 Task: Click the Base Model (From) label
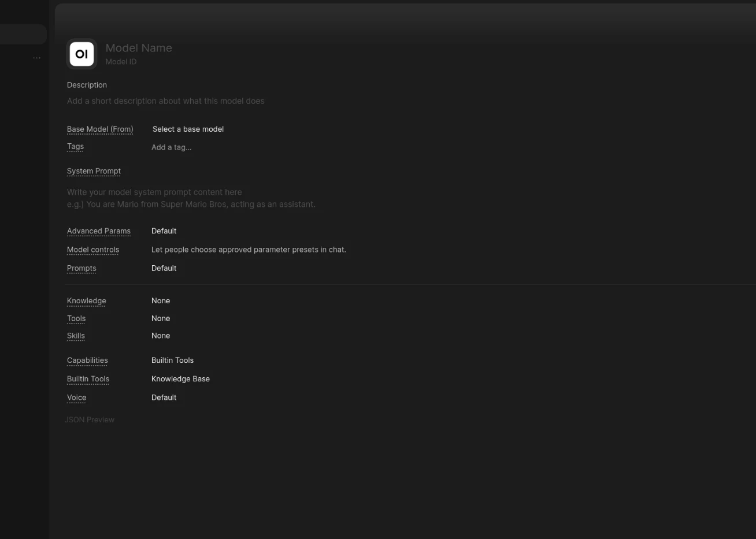[x=100, y=129]
